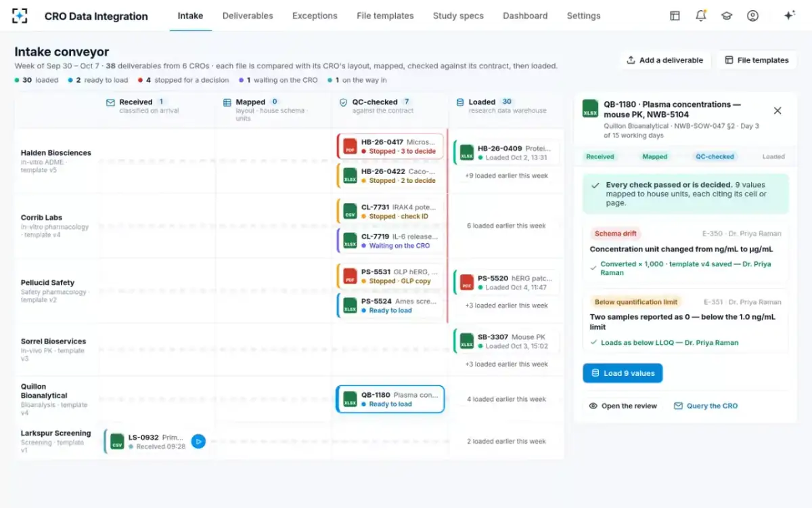Select the Loaded stage label in detail panel
Image resolution: width=812 pixels, height=508 pixels.
[x=773, y=156]
